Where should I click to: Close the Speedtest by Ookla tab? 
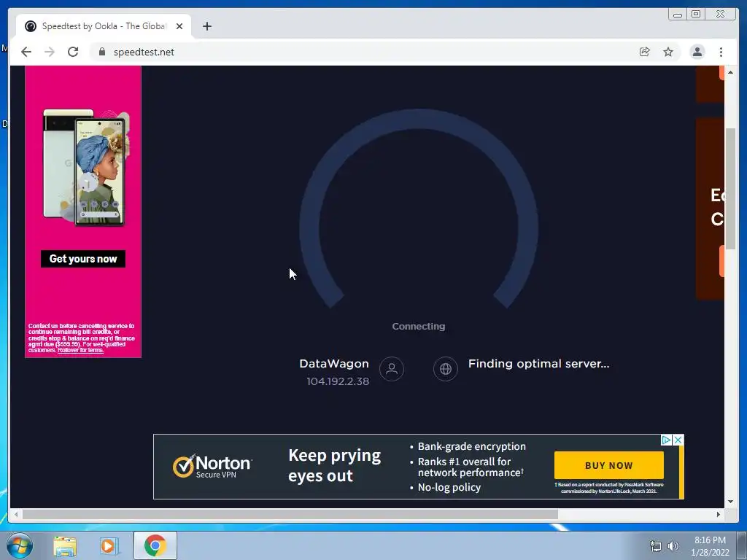pos(179,26)
